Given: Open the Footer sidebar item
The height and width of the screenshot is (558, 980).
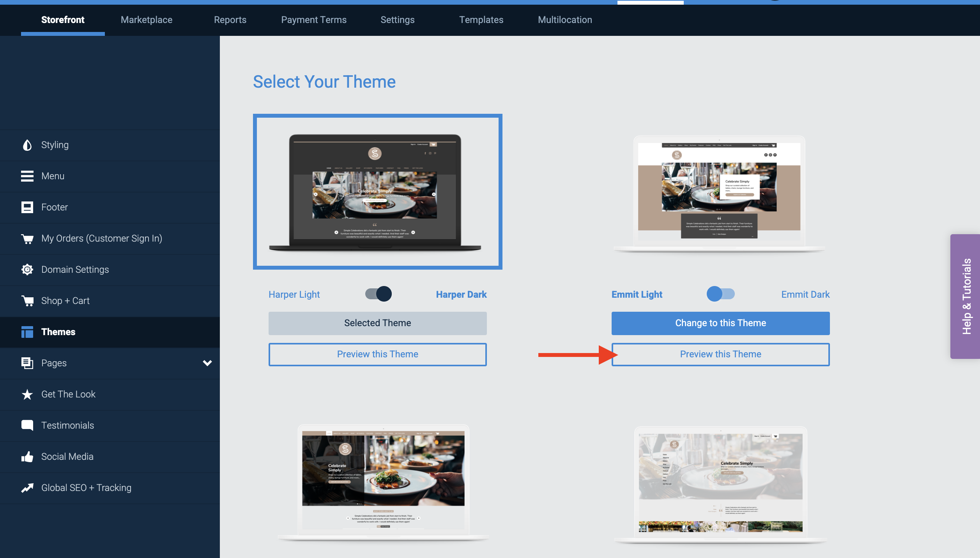Looking at the screenshot, I should [x=110, y=207].
